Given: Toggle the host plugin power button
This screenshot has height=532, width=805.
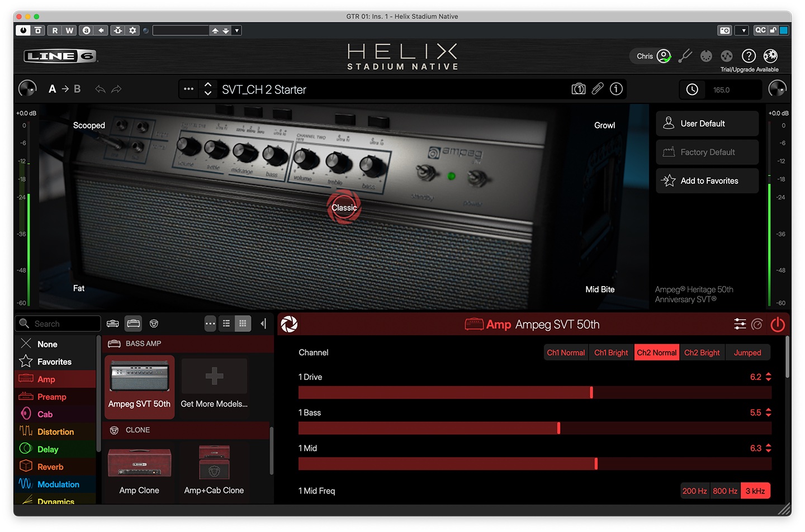Looking at the screenshot, I should tap(23, 30).
